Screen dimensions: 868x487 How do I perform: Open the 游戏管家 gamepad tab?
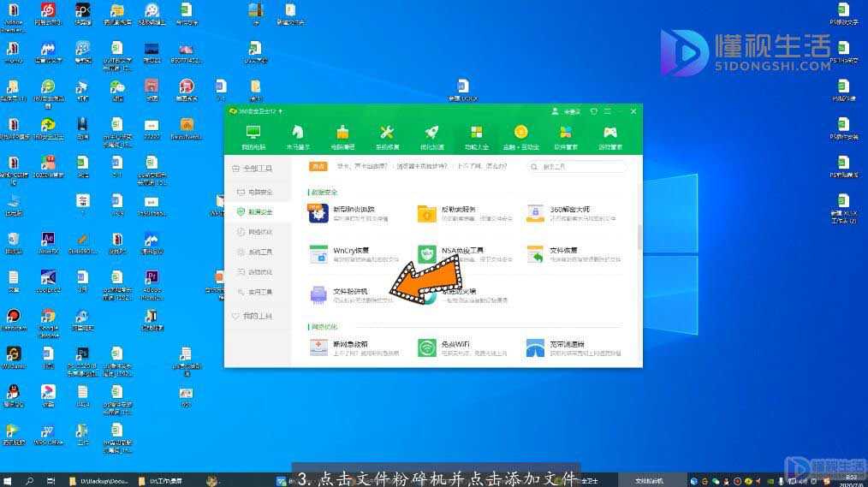[610, 137]
